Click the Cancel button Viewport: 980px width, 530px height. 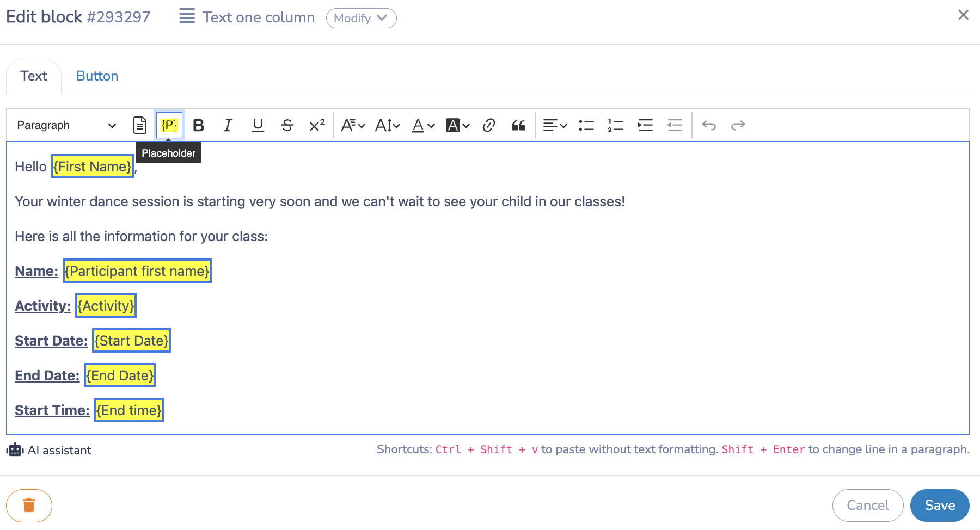pyautogui.click(x=868, y=506)
